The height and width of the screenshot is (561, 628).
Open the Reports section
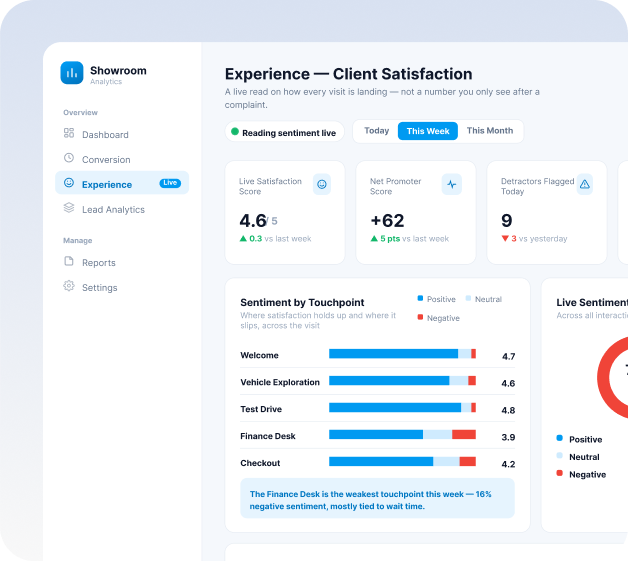[122, 263]
